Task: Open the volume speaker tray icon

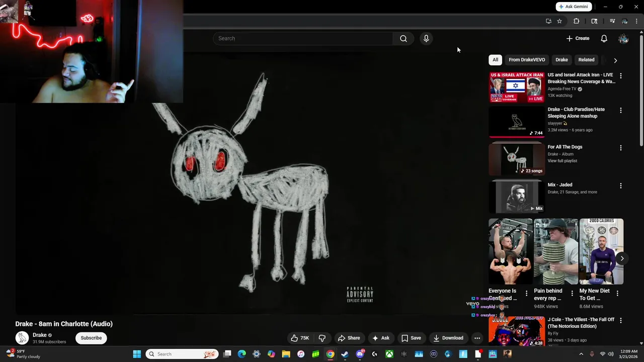Action: pyautogui.click(x=611, y=354)
